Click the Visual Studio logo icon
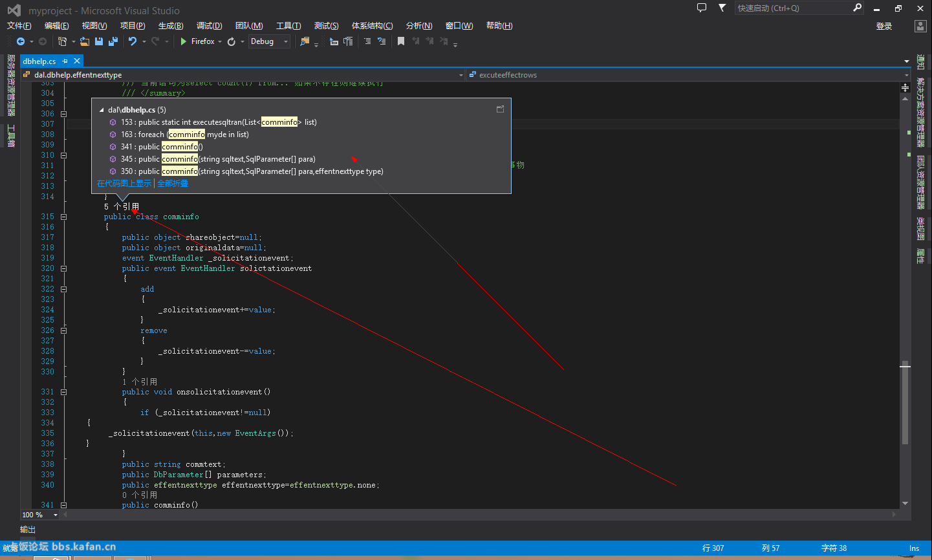 point(14,10)
